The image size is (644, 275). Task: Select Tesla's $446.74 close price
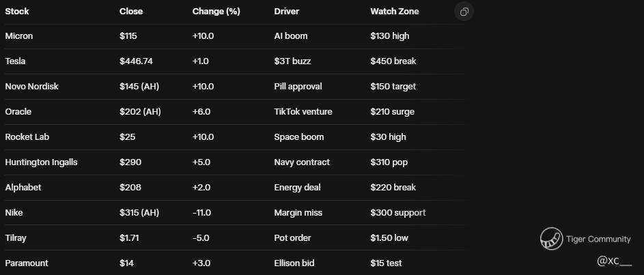[136, 61]
